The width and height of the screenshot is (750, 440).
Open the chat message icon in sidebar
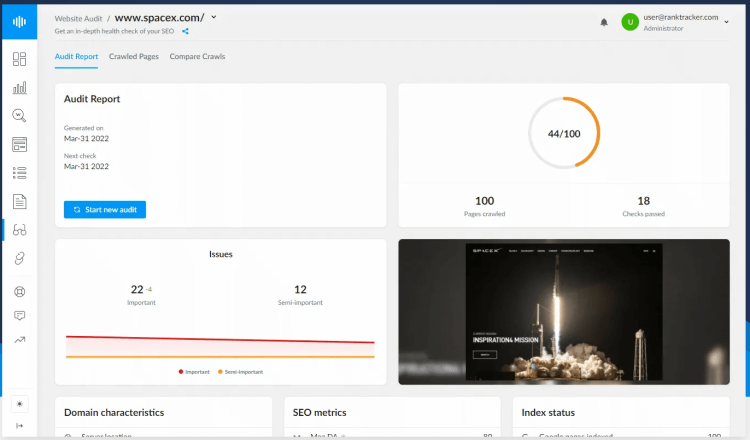tap(19, 316)
